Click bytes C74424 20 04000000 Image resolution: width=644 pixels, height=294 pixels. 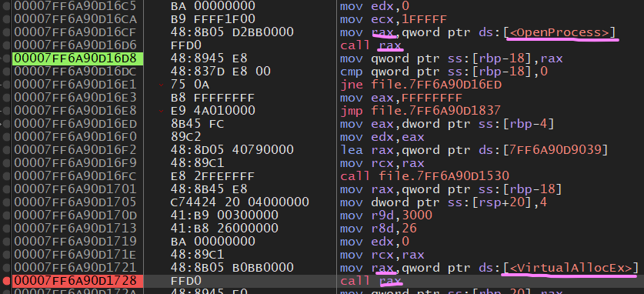click(239, 202)
